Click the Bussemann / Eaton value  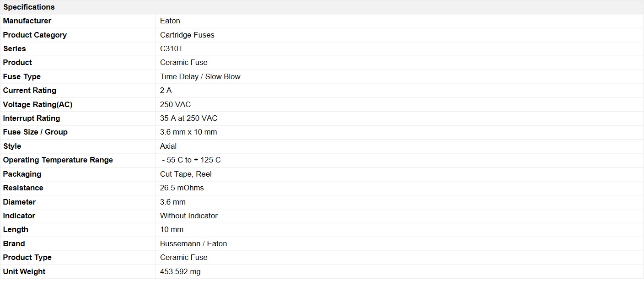(193, 243)
